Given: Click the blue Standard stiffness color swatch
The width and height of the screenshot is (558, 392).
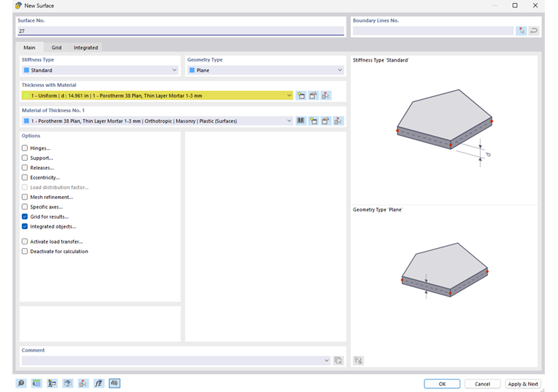Looking at the screenshot, I should [x=26, y=70].
